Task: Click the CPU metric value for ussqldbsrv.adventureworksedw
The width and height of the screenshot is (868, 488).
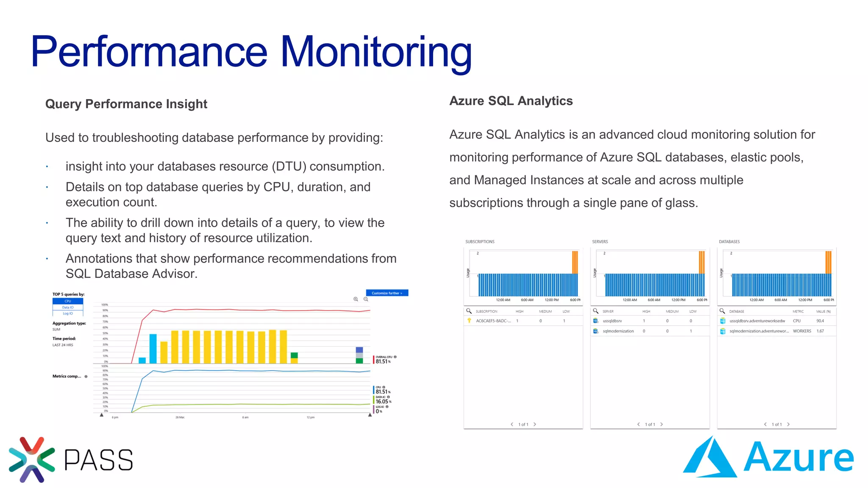Action: [797, 321]
